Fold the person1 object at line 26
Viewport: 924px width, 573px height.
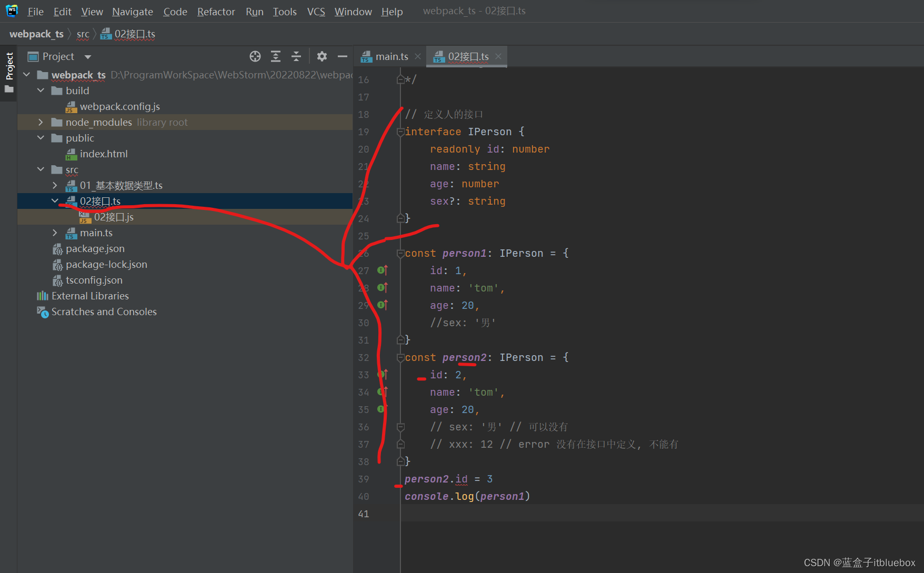click(x=400, y=253)
